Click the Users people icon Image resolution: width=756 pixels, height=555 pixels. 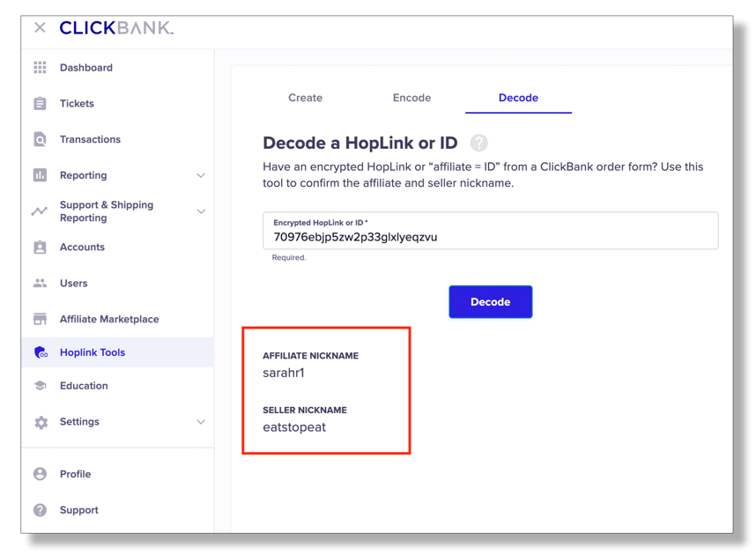(40, 283)
